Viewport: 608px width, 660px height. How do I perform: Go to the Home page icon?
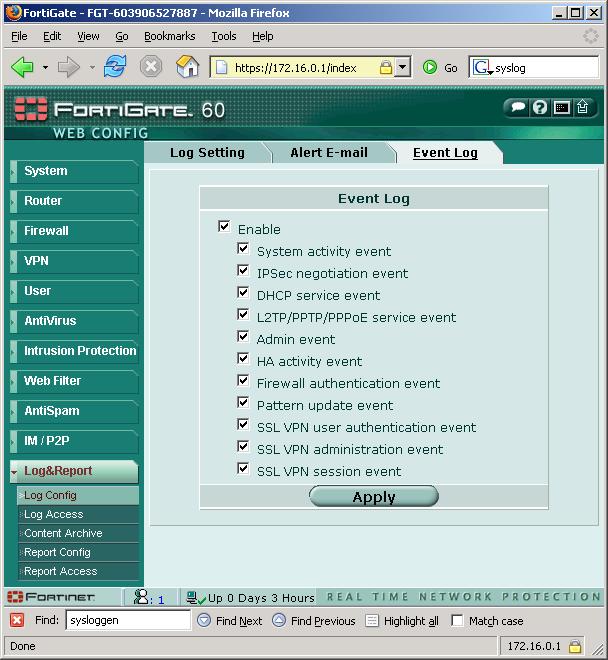(x=187, y=67)
